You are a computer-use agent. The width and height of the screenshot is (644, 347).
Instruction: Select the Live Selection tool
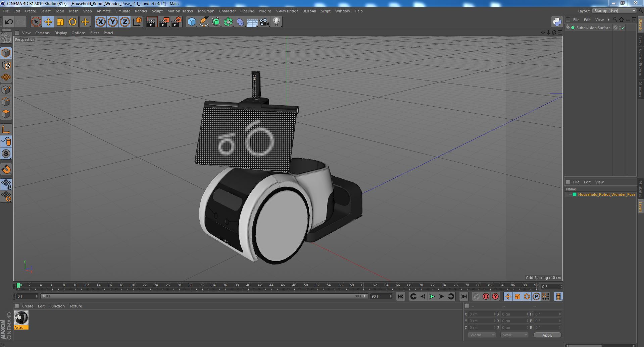(x=36, y=22)
